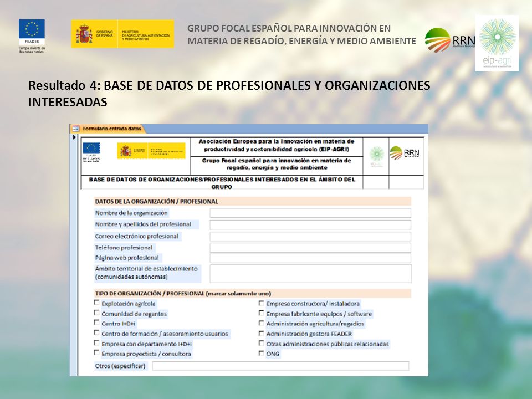Viewport: 532px width, 399px height.
Task: Click the Spanish government logo inside form header
Action: point(151,151)
